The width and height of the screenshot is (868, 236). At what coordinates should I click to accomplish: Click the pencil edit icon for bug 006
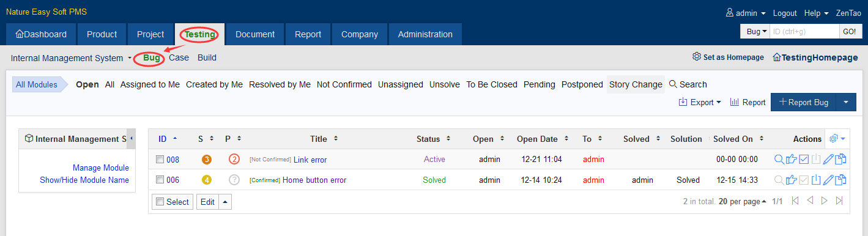click(x=828, y=180)
